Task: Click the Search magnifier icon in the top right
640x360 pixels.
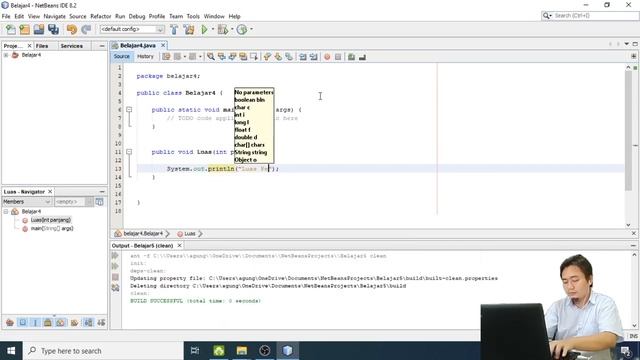Action: tap(547, 16)
